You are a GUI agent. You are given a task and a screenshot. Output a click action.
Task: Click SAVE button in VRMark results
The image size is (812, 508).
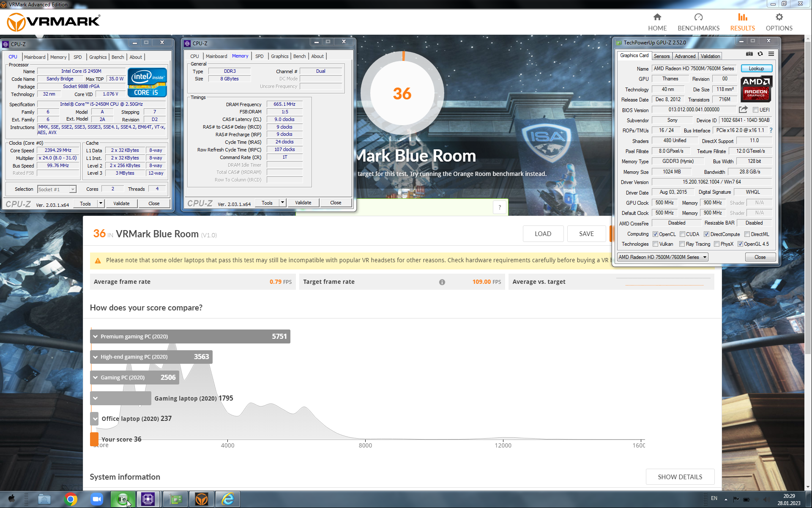(x=586, y=234)
